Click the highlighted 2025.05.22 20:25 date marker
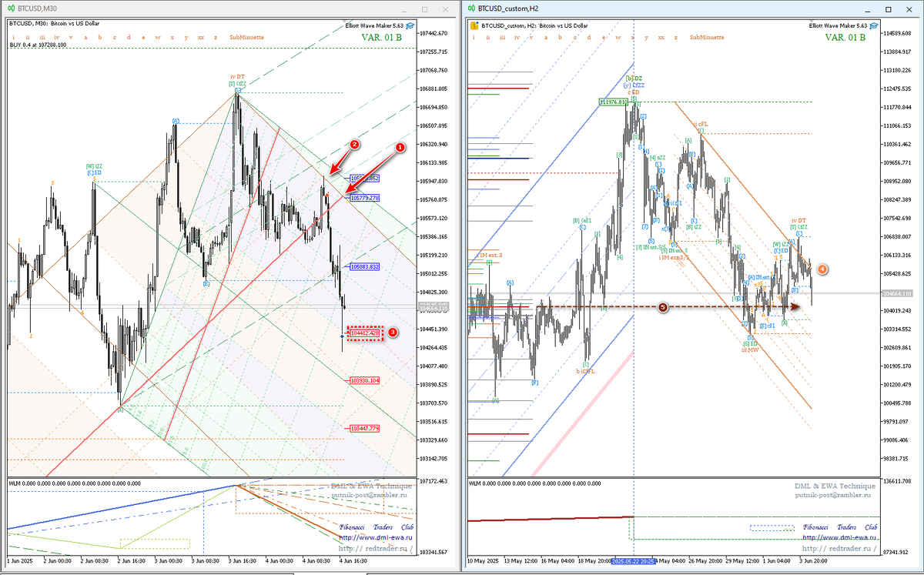 (633, 561)
